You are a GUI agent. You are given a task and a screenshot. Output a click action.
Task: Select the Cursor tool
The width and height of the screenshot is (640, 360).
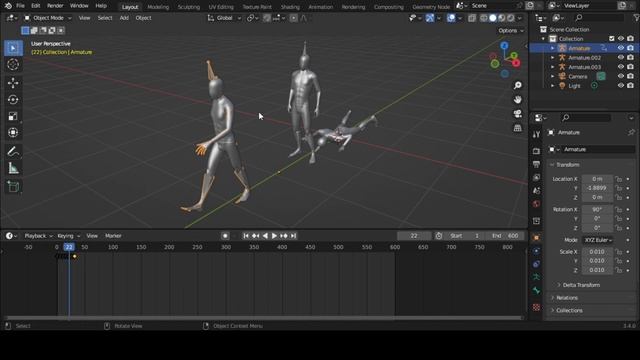pos(13,64)
